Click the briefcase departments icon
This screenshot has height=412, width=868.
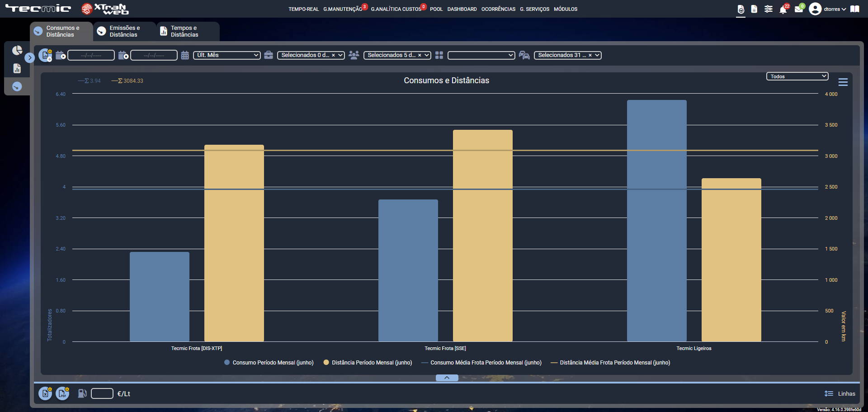[269, 55]
